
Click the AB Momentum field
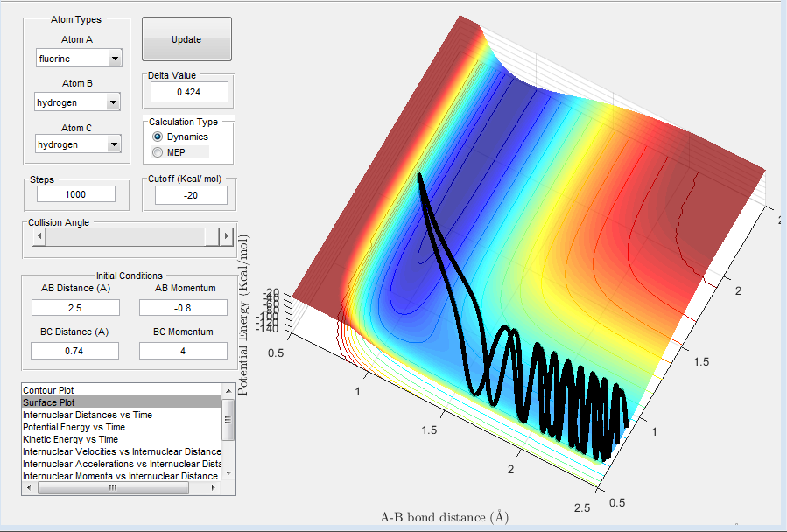(x=183, y=307)
